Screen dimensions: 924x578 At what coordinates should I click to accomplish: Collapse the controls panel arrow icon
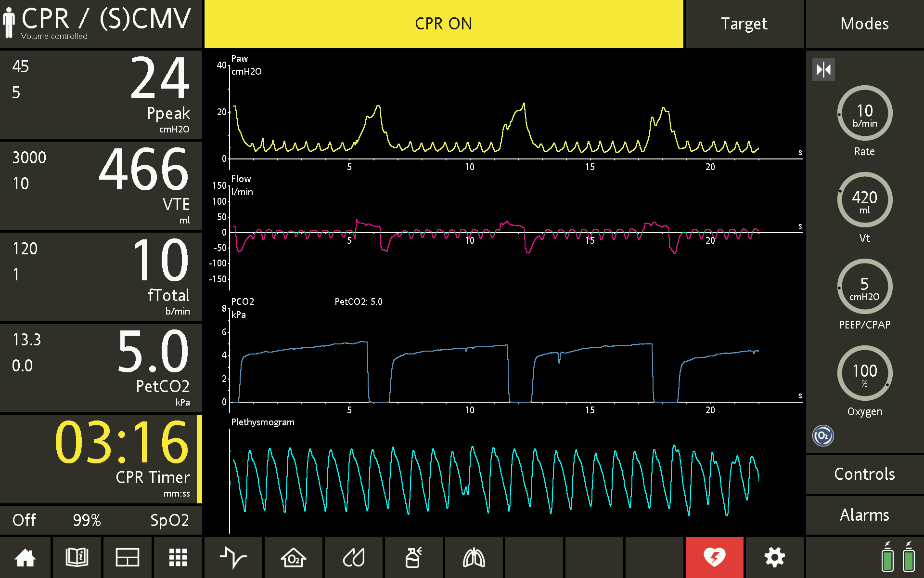[x=823, y=70]
